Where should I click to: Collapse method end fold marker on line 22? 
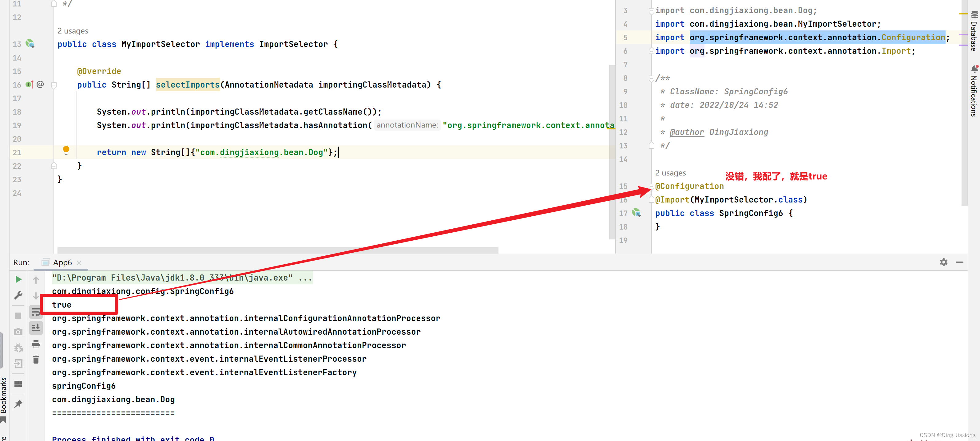(54, 166)
